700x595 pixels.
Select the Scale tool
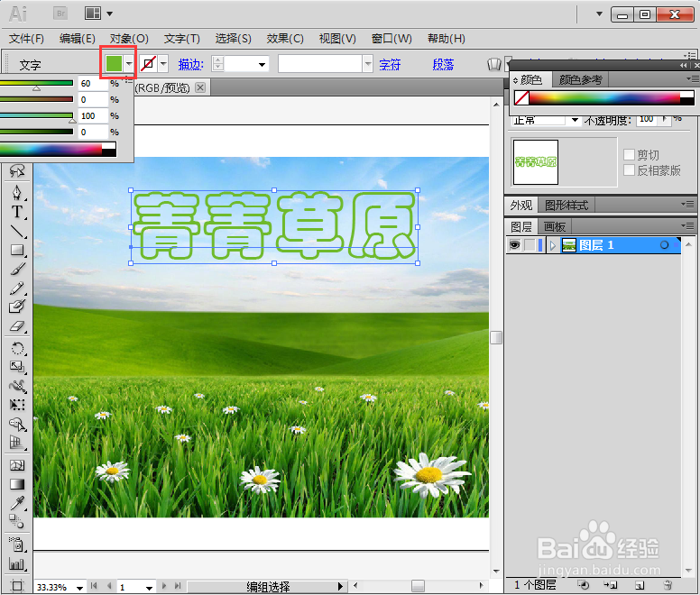[17, 367]
